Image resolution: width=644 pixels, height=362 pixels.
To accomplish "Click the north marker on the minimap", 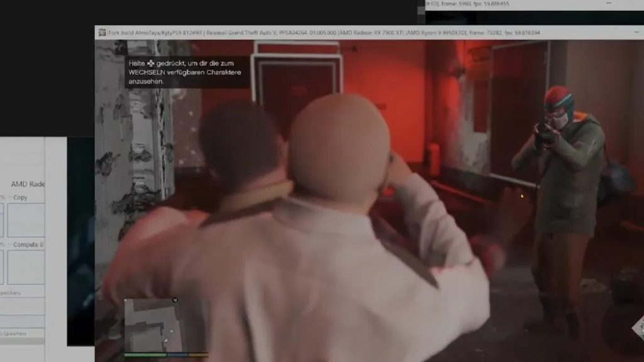I will [x=175, y=300].
